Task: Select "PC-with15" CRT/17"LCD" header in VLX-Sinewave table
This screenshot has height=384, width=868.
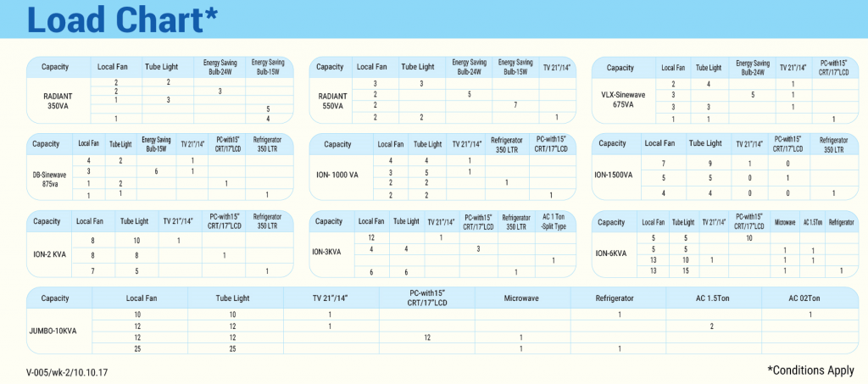Action: [x=835, y=68]
